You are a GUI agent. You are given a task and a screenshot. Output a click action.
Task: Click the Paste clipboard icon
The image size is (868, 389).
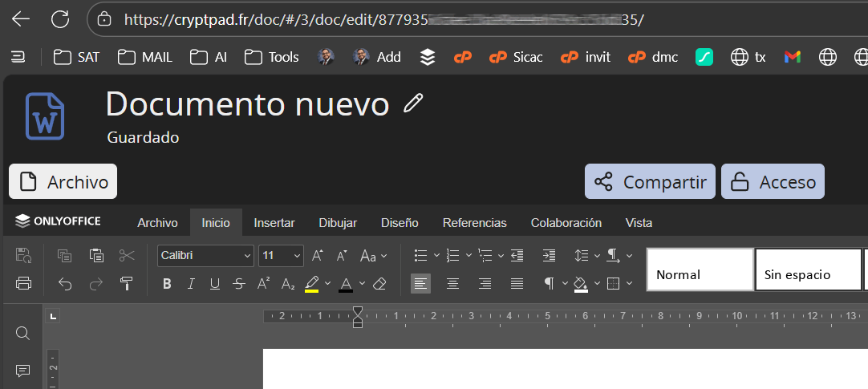coord(96,256)
